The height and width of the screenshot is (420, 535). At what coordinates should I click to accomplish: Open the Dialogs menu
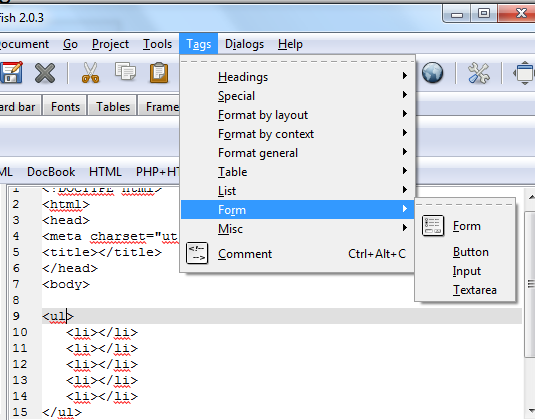click(x=244, y=44)
